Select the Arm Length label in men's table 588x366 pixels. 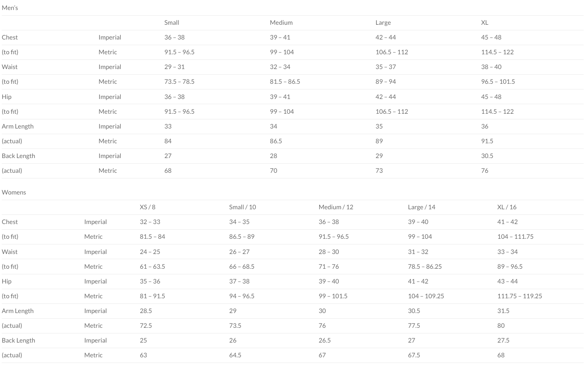[17, 126]
